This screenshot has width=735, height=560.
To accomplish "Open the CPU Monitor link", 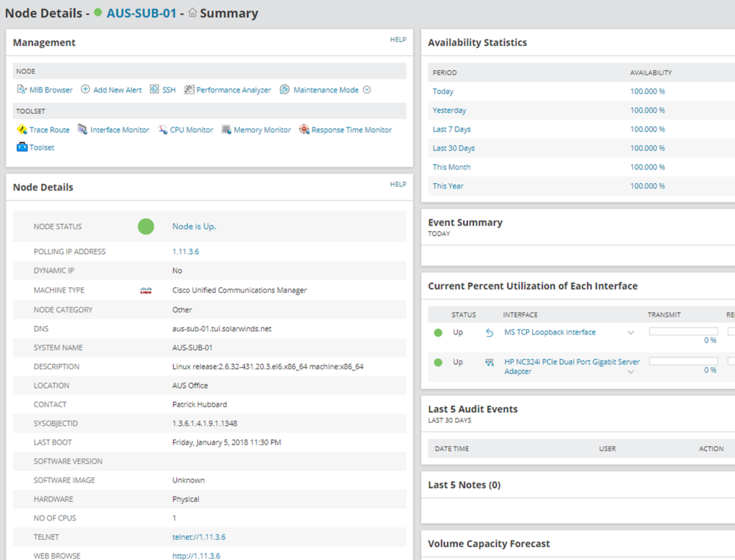I will pyautogui.click(x=191, y=130).
